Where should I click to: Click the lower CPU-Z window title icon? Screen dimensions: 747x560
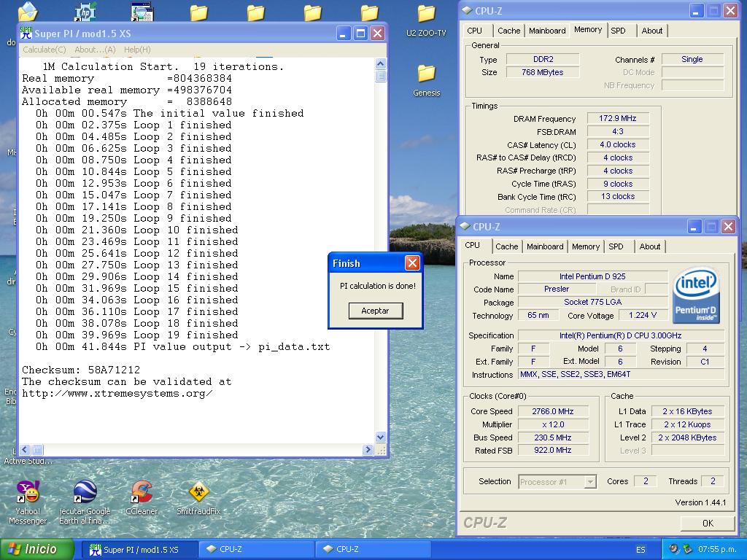click(x=465, y=226)
